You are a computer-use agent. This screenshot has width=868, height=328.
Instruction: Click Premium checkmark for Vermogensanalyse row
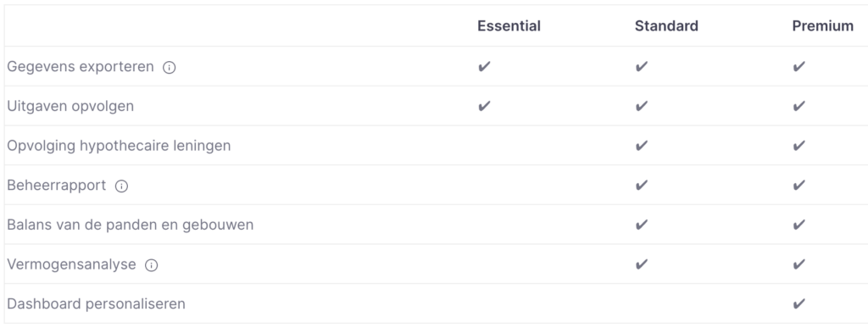click(798, 264)
